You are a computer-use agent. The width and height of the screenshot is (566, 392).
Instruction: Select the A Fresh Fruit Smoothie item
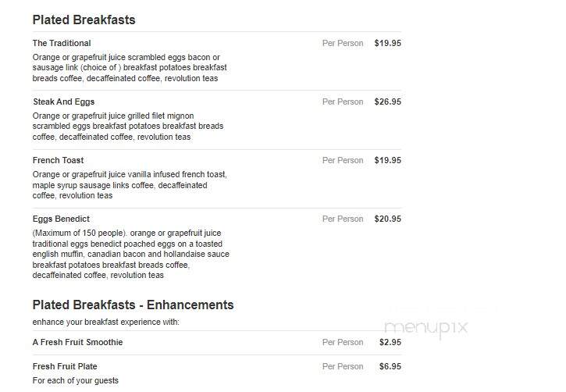pyautogui.click(x=77, y=342)
